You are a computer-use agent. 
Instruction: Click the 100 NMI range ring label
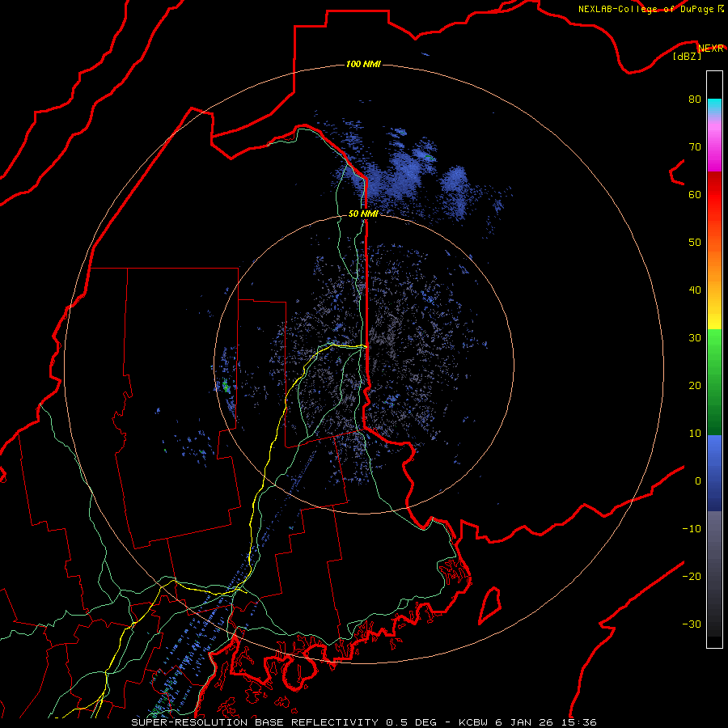point(363,64)
